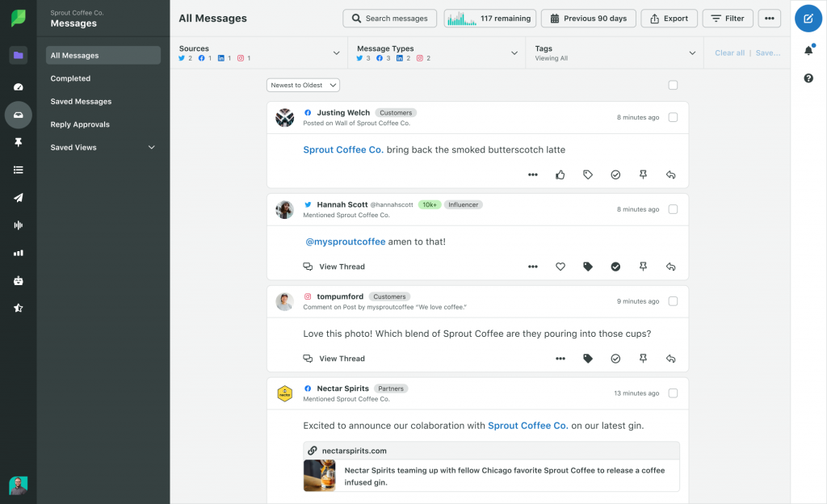Screen dimensions: 827x504
Task: Tick the select-all messages checkbox
Action: pyautogui.click(x=673, y=85)
